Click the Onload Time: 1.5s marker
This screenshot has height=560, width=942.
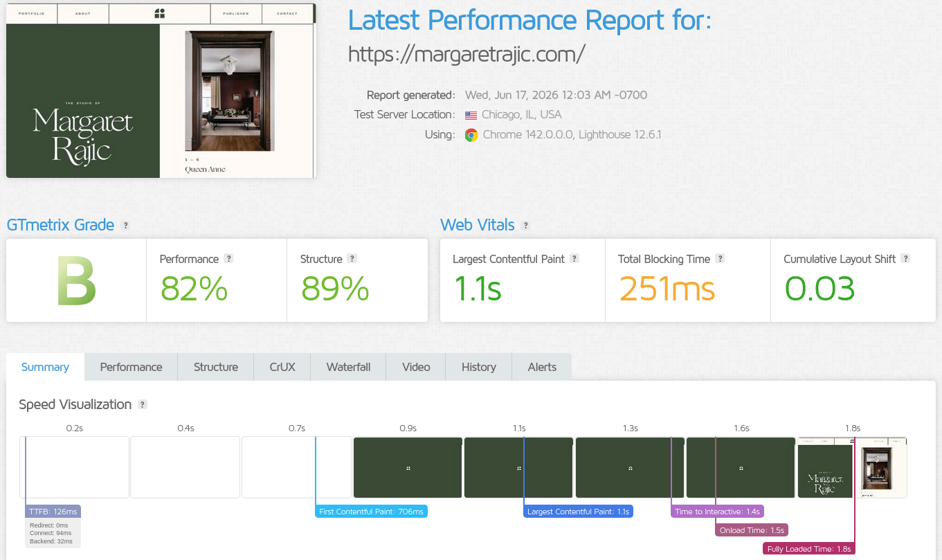(752, 530)
